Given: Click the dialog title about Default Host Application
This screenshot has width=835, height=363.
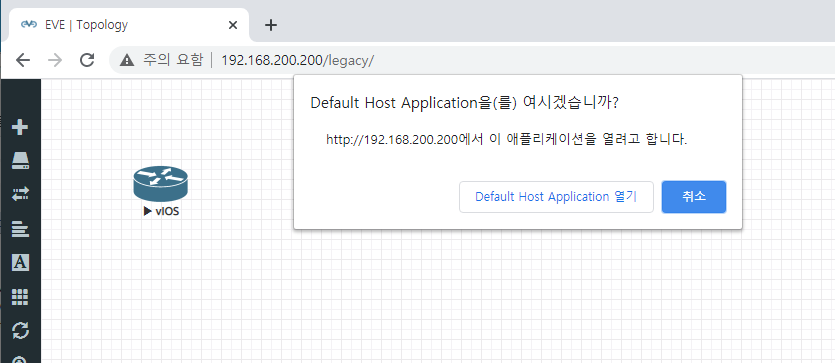Looking at the screenshot, I should point(464,103).
